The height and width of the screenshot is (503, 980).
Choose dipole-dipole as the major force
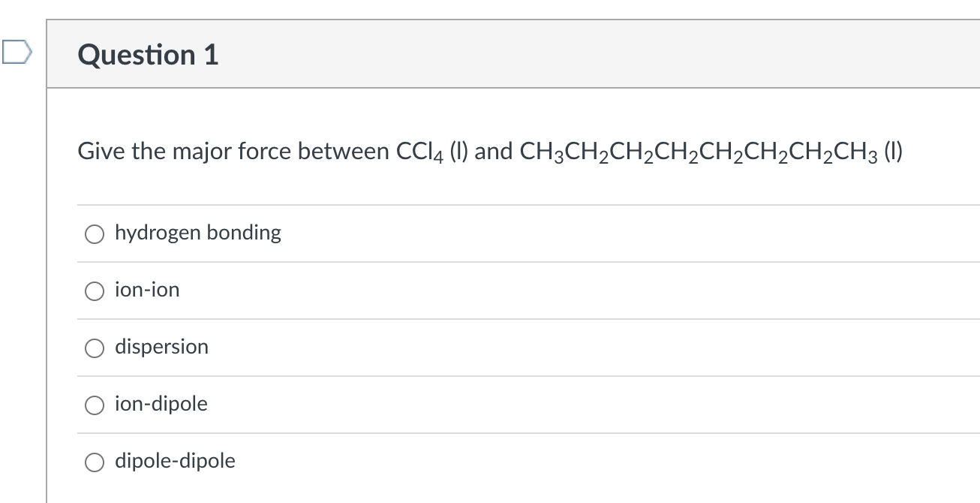tap(93, 462)
